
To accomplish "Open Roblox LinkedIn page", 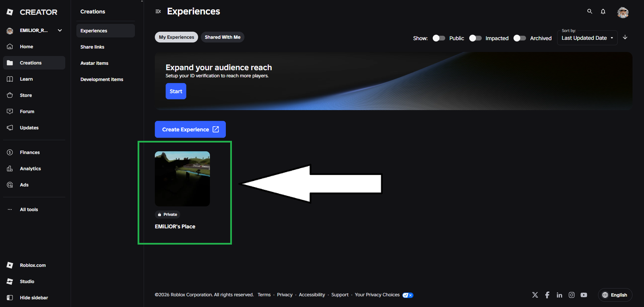I will tap(559, 295).
